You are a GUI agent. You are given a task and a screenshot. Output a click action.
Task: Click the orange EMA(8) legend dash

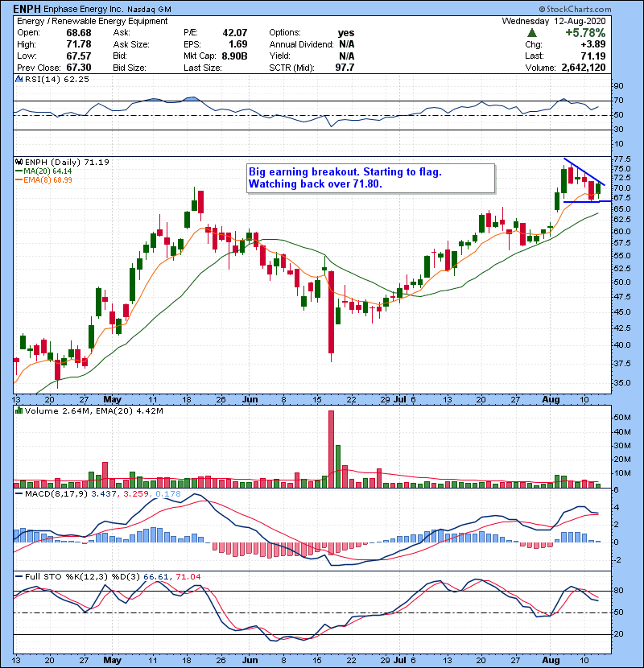point(19,179)
